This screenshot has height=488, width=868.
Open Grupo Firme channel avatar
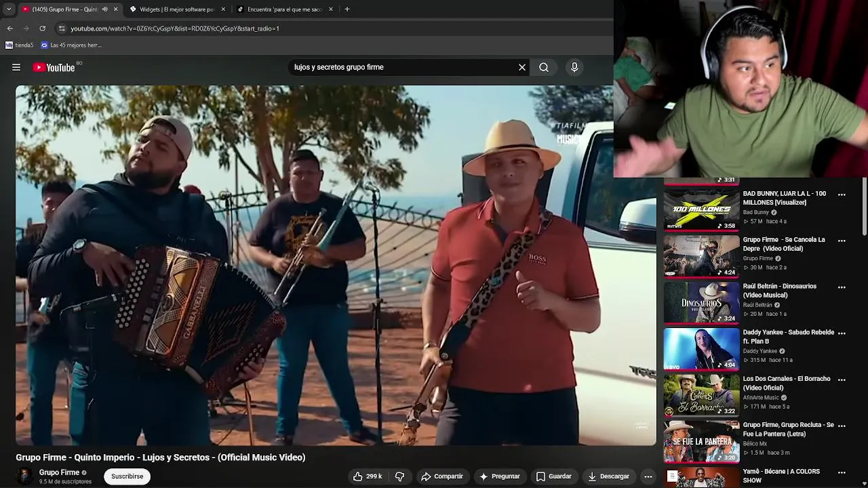25,476
